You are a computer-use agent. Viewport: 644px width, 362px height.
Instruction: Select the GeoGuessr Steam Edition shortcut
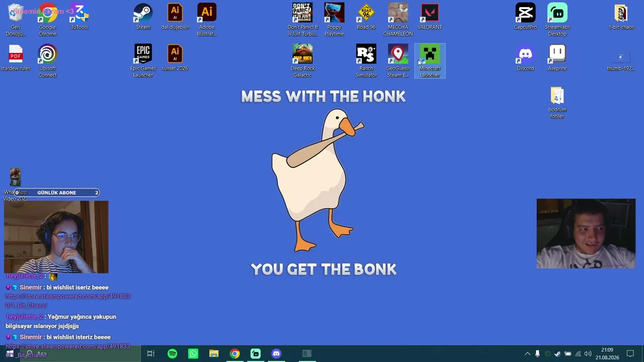398,61
